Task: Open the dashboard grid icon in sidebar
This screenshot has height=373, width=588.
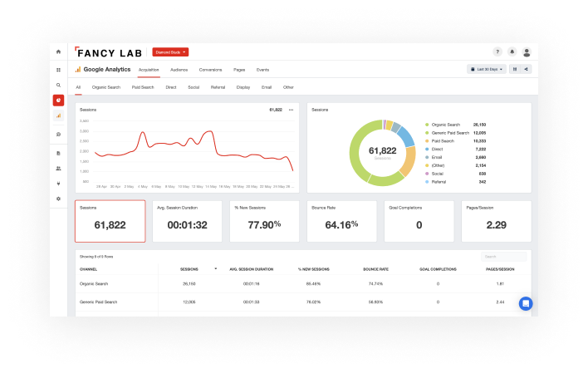Action: pos(58,70)
